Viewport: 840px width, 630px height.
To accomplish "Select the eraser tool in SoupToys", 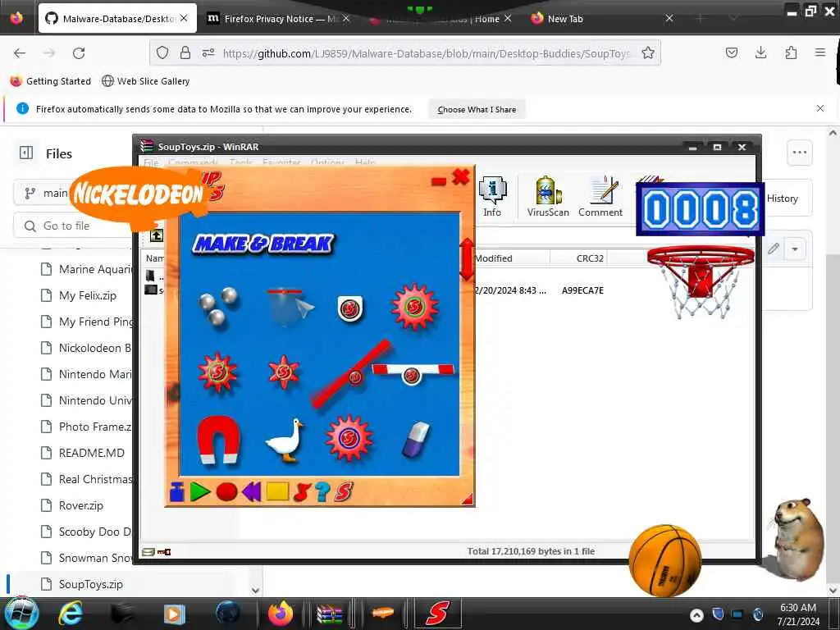I will click(x=416, y=440).
